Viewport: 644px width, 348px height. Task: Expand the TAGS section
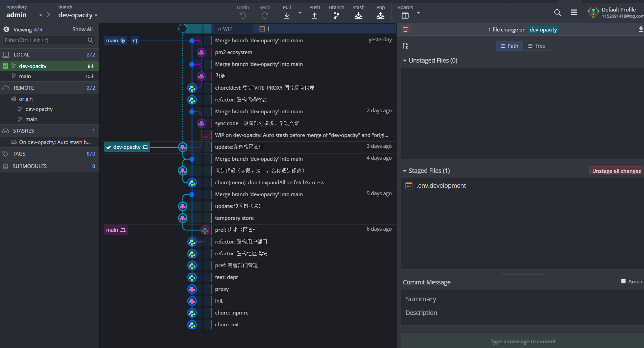point(50,154)
